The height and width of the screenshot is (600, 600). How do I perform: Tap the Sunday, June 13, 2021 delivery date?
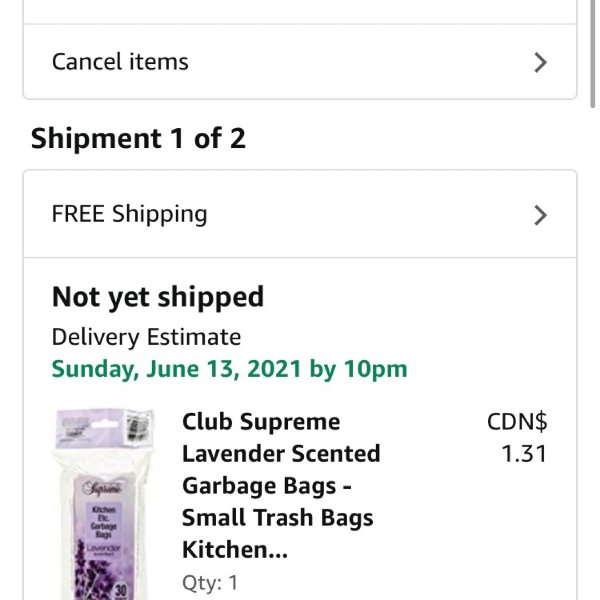[x=230, y=369]
